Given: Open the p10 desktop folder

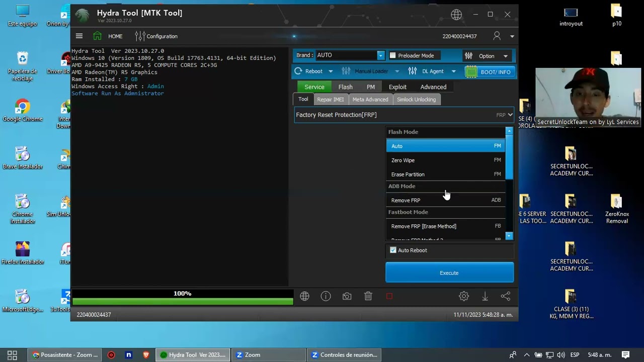Looking at the screenshot, I should 617,16.
